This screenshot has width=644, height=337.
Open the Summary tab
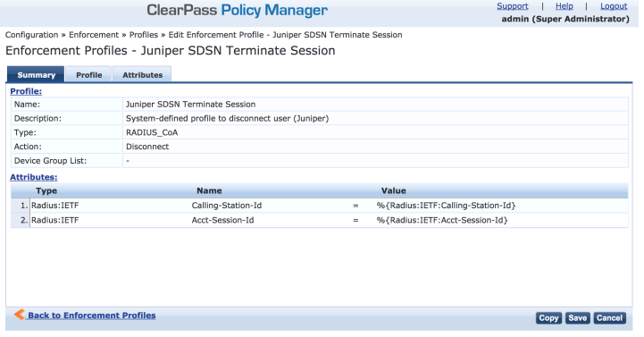(36, 75)
